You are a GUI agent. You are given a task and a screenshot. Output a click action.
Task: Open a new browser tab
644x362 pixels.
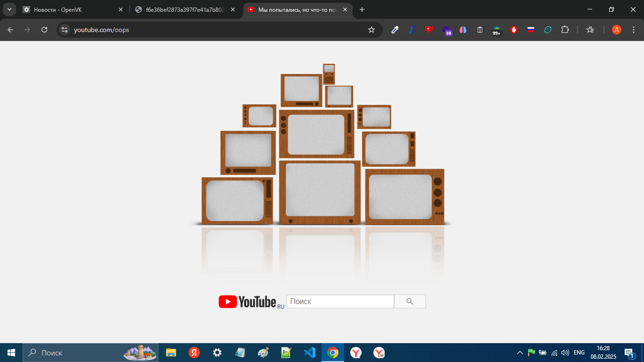point(362,9)
